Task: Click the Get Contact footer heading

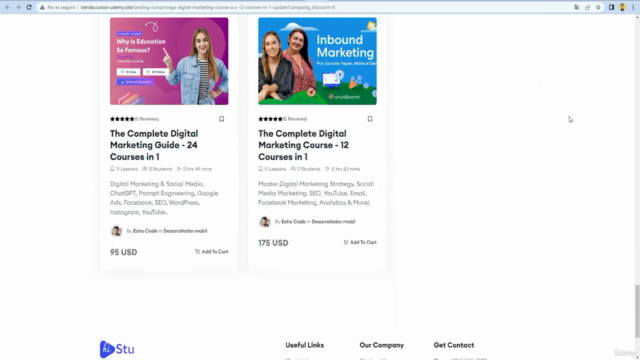Action: point(453,345)
